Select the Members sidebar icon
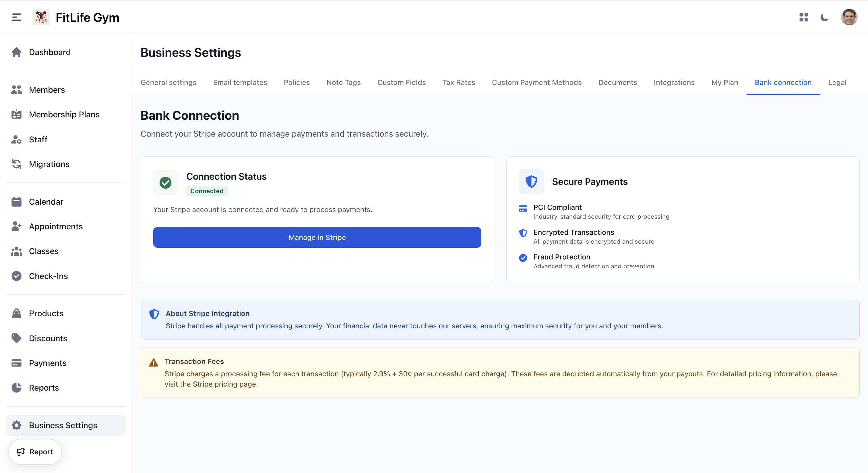This screenshot has width=868, height=473. coord(16,90)
